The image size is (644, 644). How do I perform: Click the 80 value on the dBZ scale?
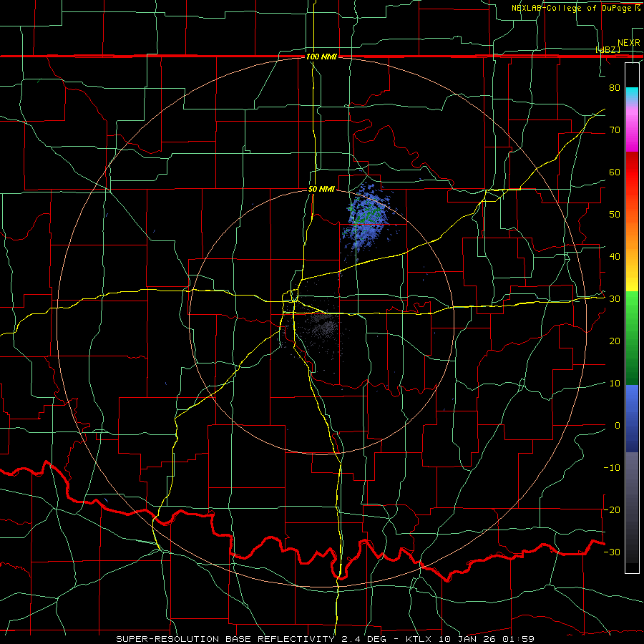point(615,87)
